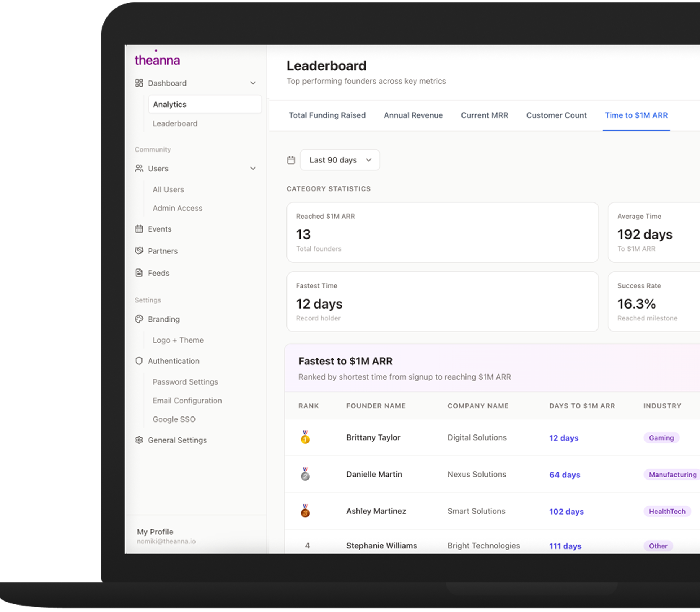Viewport: 700px width, 612px height.
Task: Open Leaderboard in the sidebar
Action: 175,124
